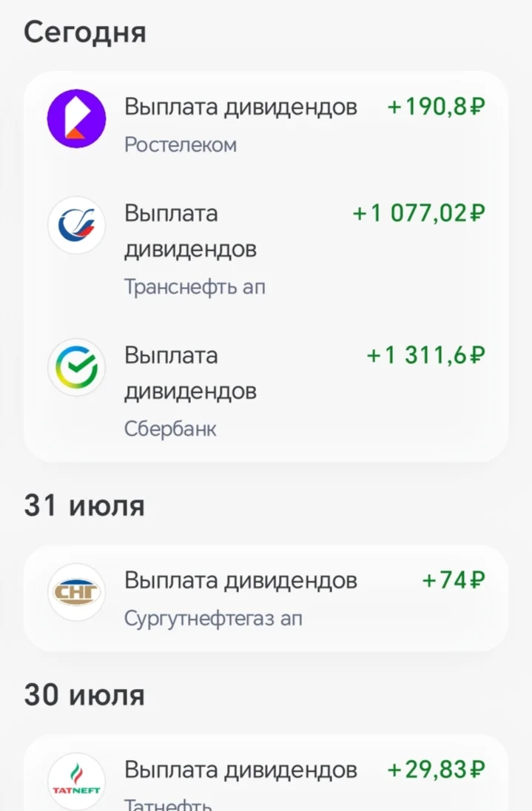Click the Ростелеком company name label
The height and width of the screenshot is (811, 532).
click(181, 145)
